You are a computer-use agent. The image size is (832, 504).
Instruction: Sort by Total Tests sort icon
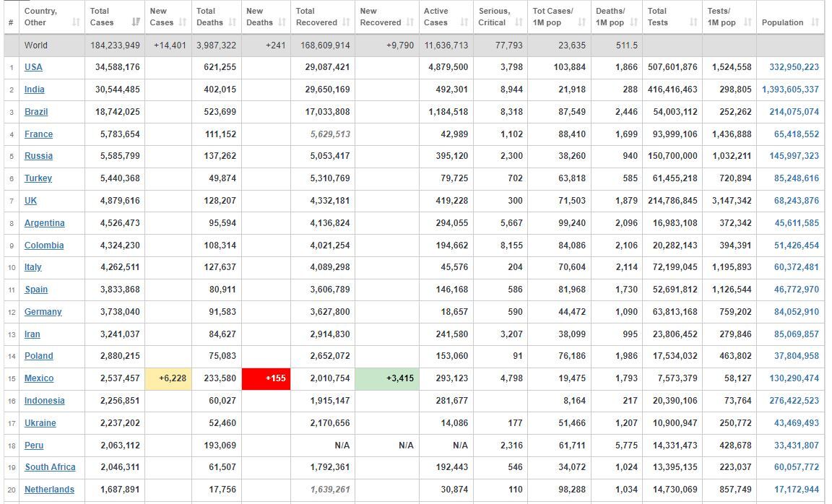tap(693, 22)
